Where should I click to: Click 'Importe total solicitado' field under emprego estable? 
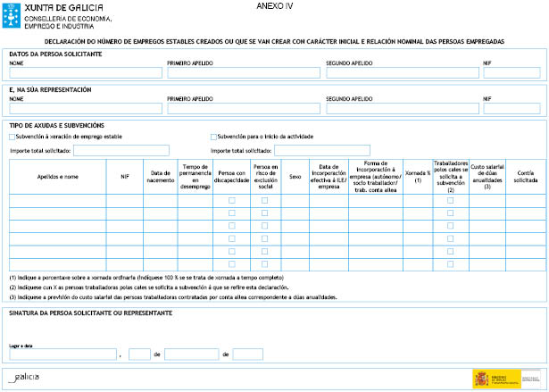pyautogui.click(x=121, y=150)
